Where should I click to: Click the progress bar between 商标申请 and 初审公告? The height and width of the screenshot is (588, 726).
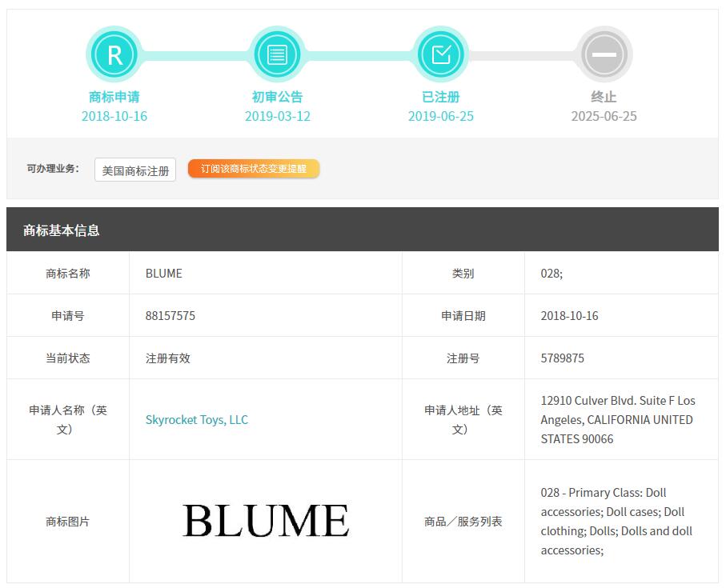(196, 55)
